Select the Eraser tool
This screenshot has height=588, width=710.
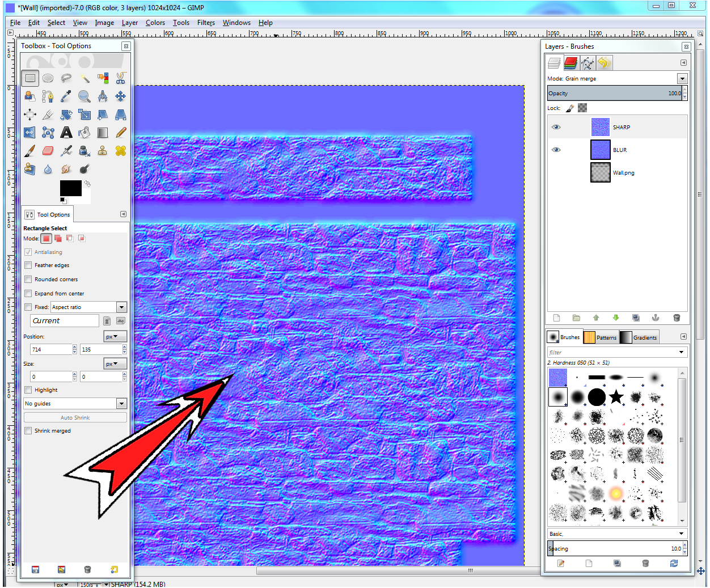tap(48, 150)
